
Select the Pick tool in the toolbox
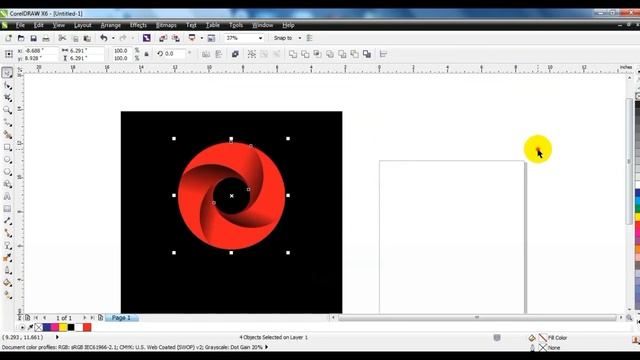7,73
